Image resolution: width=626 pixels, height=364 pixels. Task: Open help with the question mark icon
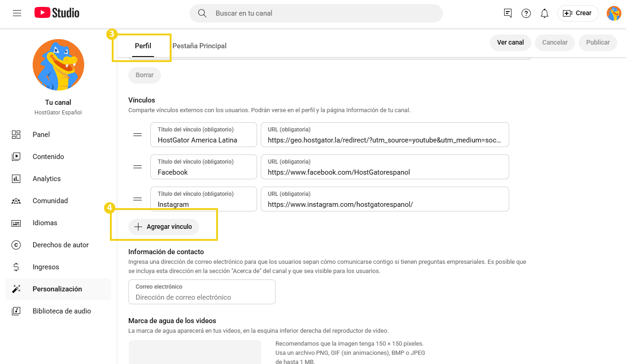[526, 13]
